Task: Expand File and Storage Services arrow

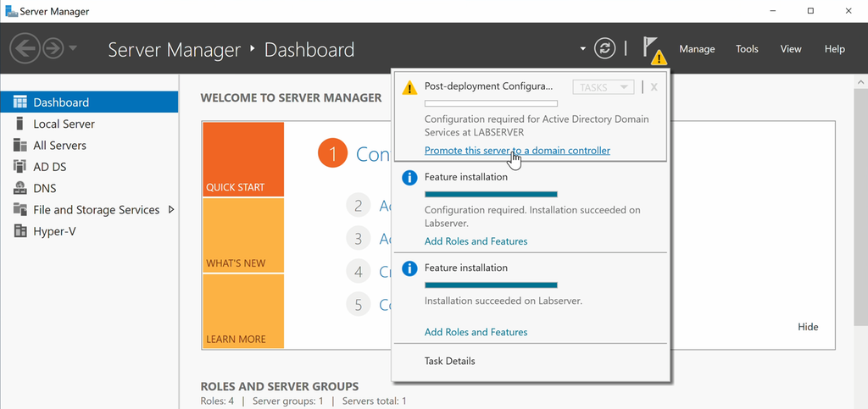Action: click(x=171, y=210)
